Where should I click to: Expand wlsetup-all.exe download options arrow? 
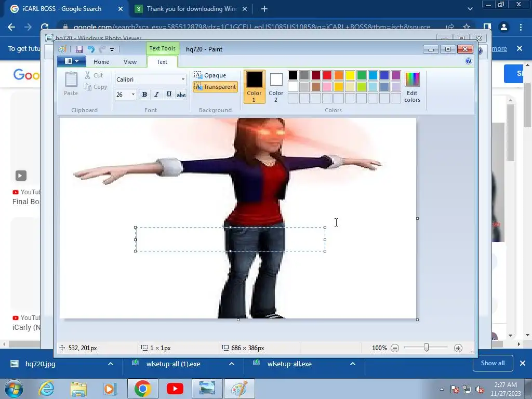point(353,364)
